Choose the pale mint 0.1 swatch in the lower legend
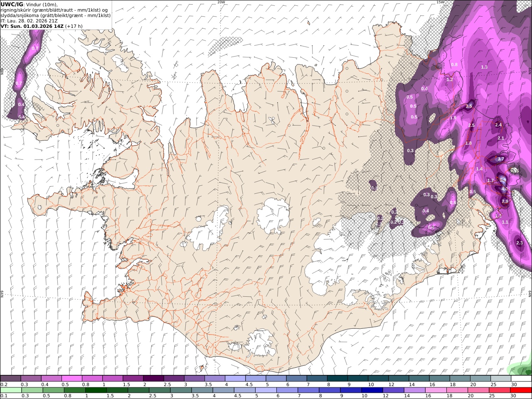The height and width of the screenshot is (399, 532). [x=11, y=390]
